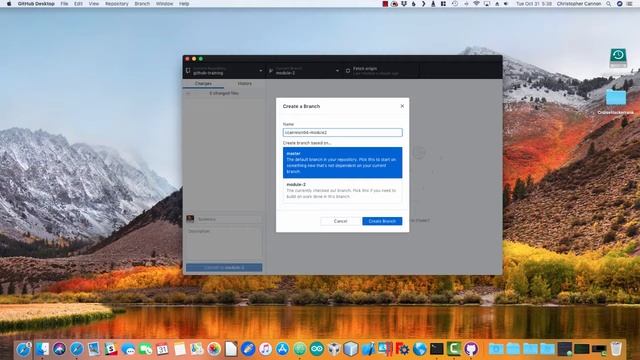Open VirtualBox from the Dock
Screen dimensions: 640x360
(x=351, y=349)
